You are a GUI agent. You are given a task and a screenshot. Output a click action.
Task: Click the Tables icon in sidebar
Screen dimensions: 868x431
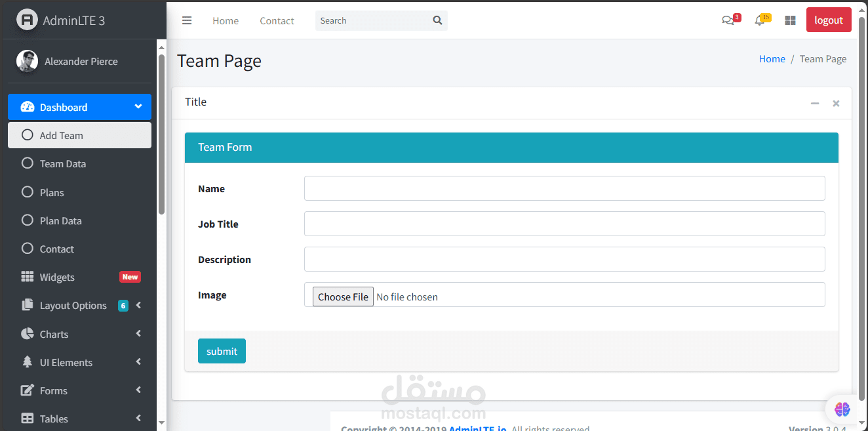(27, 418)
